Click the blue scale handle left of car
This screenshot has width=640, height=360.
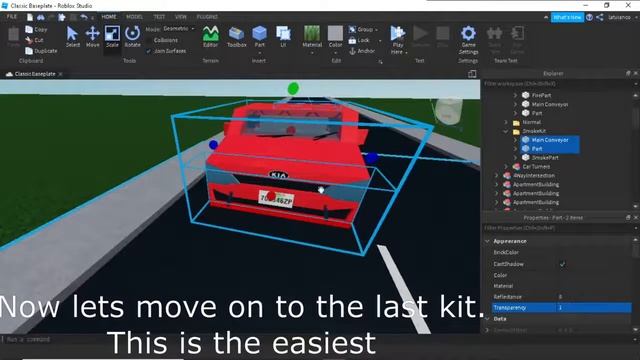[213, 144]
